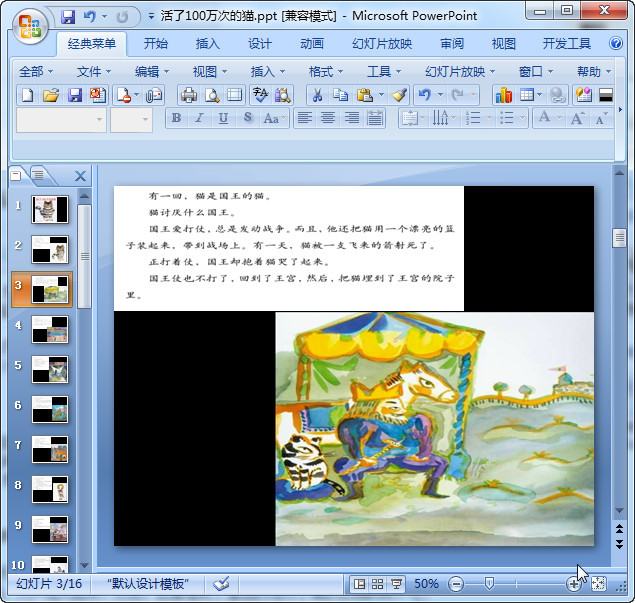
Task: Send as email attachment icon
Action: click(154, 96)
